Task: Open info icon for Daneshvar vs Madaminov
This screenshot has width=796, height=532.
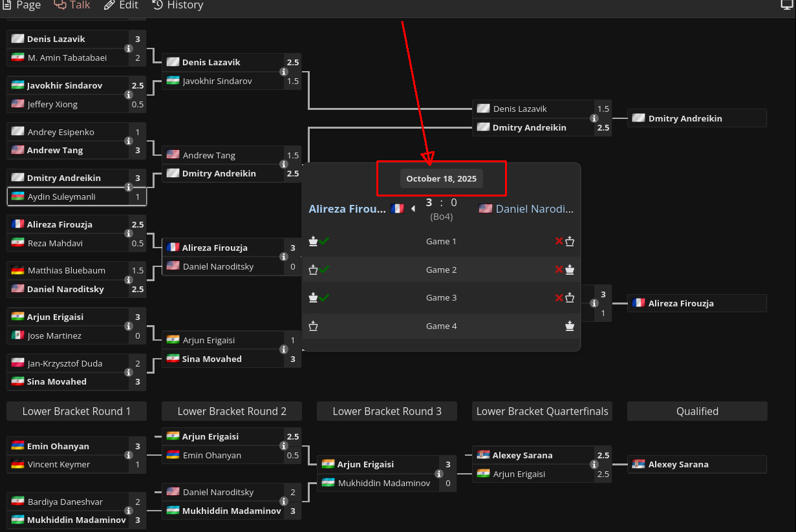Action: [129, 511]
